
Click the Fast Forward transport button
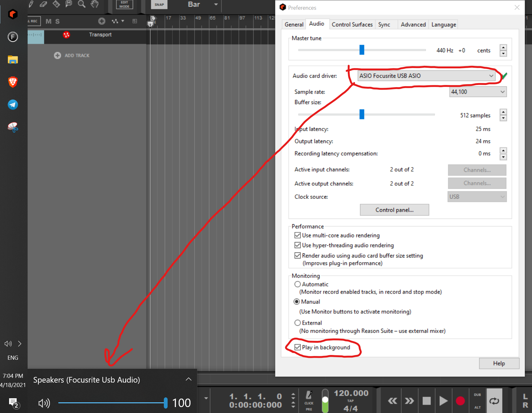pos(409,401)
